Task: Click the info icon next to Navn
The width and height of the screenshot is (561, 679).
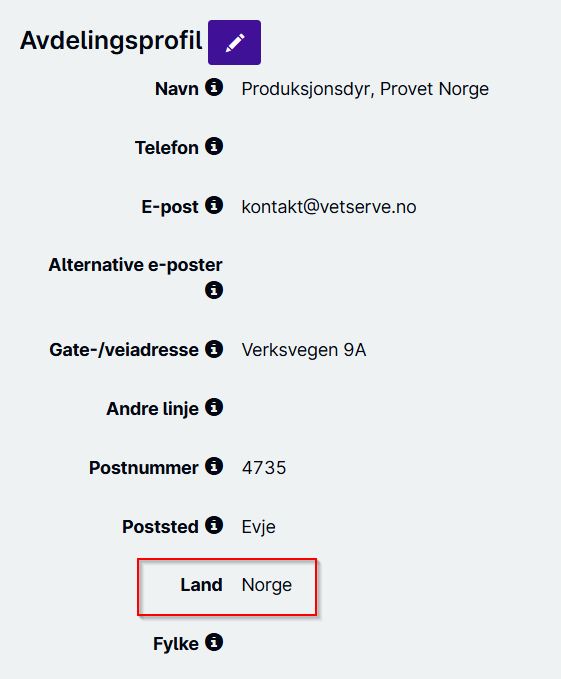Action: [214, 87]
